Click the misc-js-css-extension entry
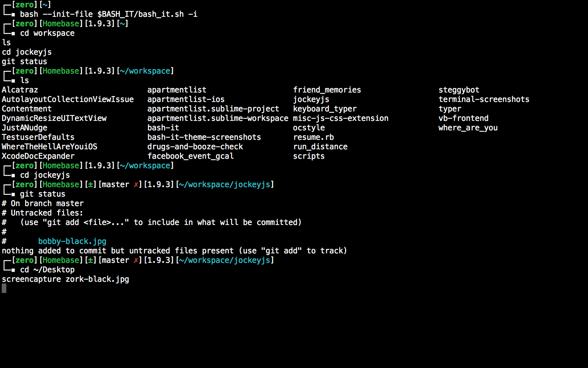588x368 pixels. (341, 118)
